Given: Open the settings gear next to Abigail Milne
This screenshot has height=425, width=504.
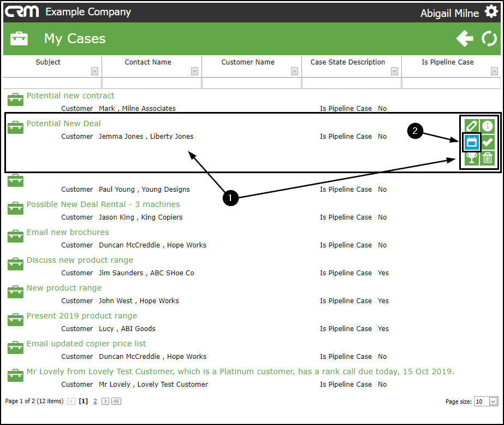Looking at the screenshot, I should pyautogui.click(x=491, y=13).
